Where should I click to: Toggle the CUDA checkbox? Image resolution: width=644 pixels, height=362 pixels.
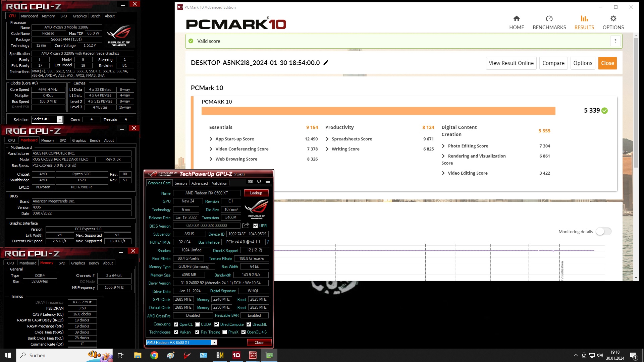click(x=198, y=324)
